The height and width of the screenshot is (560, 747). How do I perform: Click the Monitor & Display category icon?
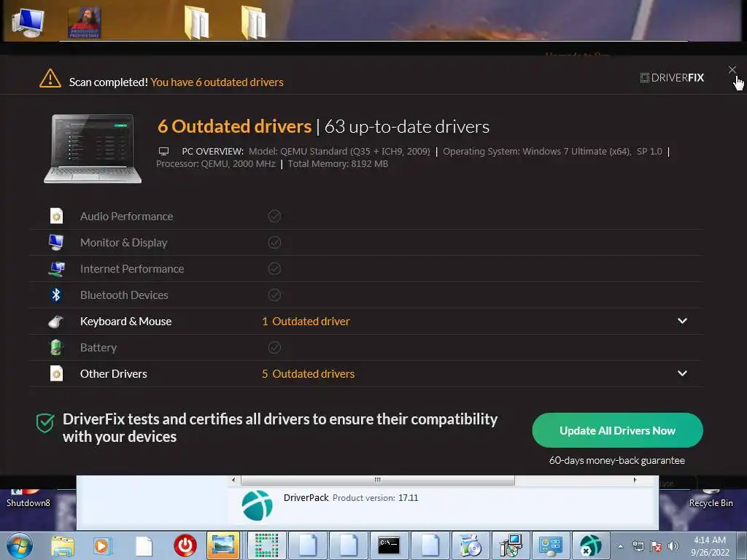coord(56,242)
